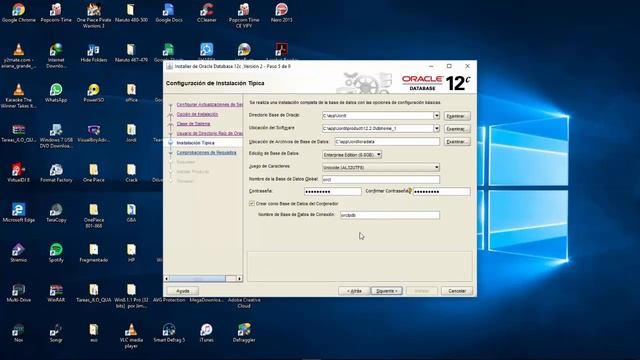Open the VLC media player shortcut

coord(131,336)
